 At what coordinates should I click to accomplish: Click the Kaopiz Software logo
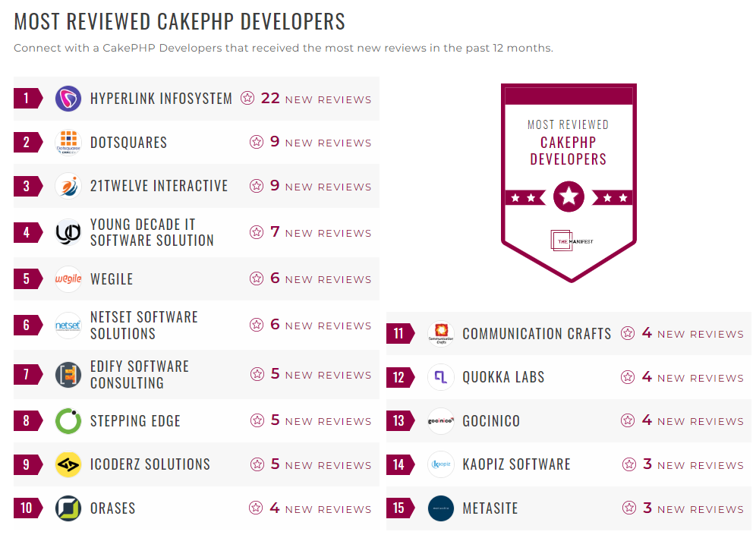[x=440, y=464]
